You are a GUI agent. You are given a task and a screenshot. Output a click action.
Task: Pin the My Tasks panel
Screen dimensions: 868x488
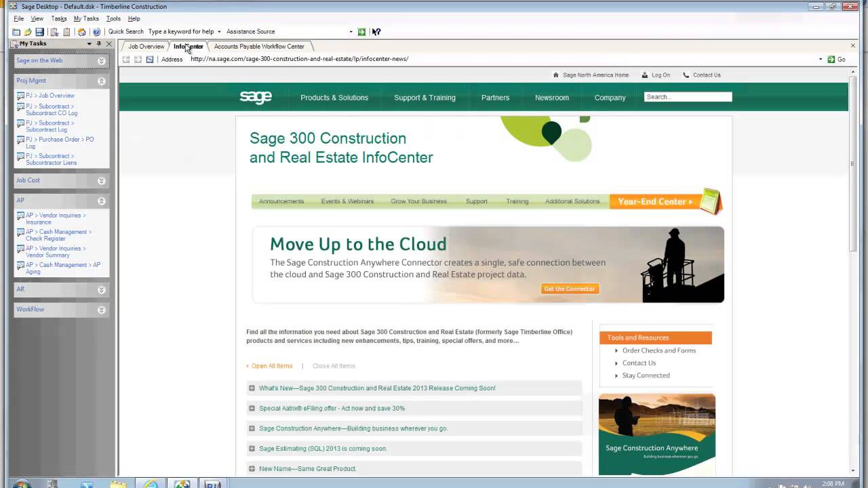(x=99, y=43)
